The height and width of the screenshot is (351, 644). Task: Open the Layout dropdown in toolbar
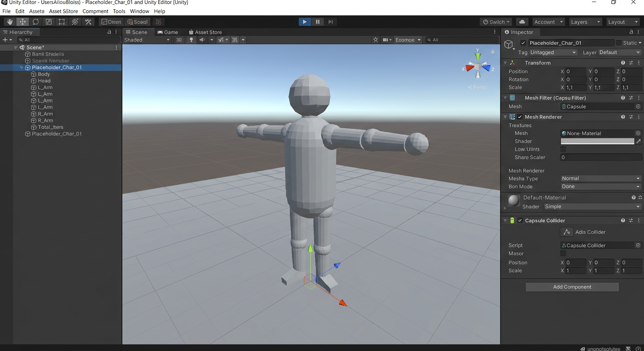click(x=622, y=22)
